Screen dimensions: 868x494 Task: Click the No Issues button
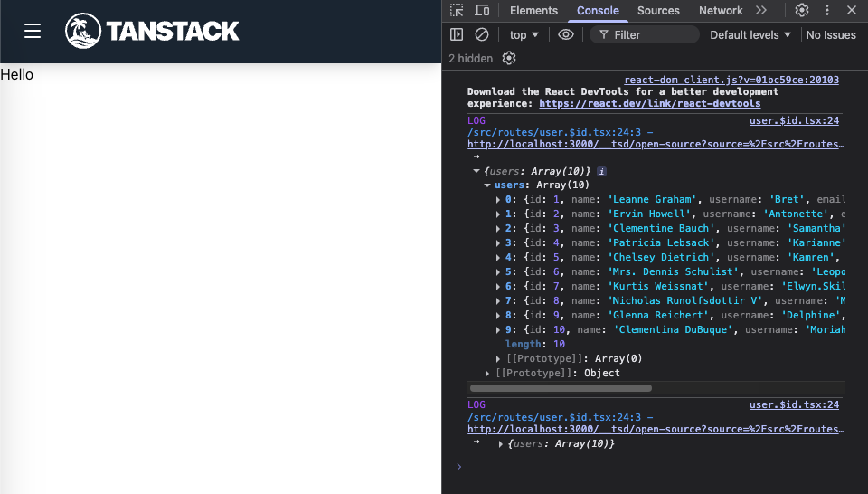click(x=831, y=35)
